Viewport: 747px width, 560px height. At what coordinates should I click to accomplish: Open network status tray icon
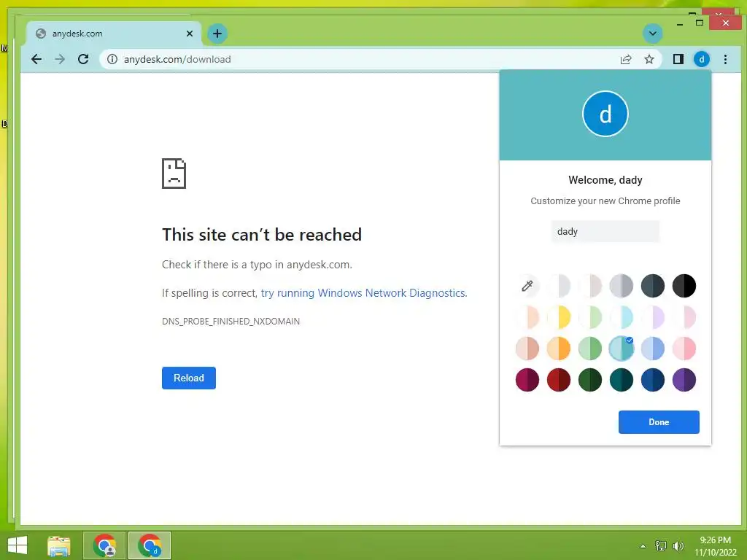(660, 546)
